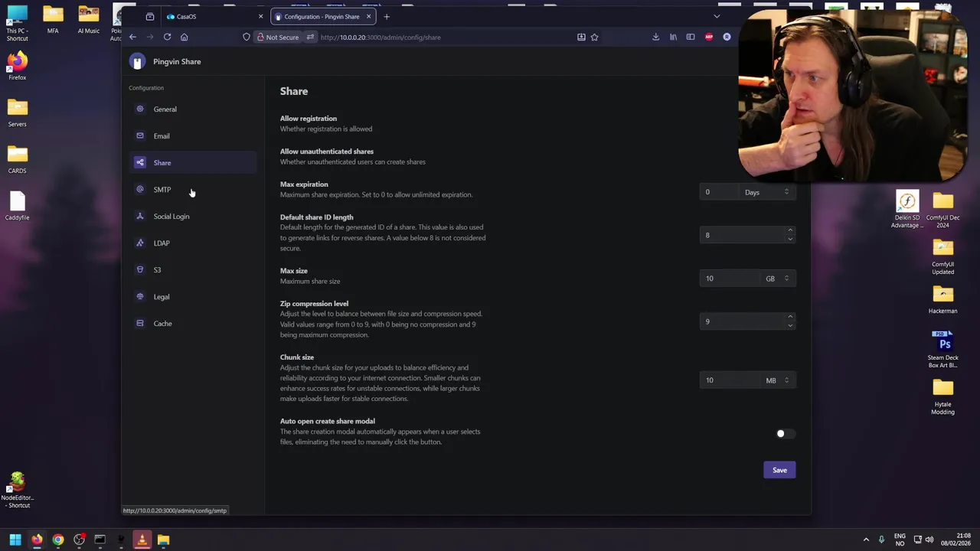
Task: Open the General configuration section
Action: 192,109
